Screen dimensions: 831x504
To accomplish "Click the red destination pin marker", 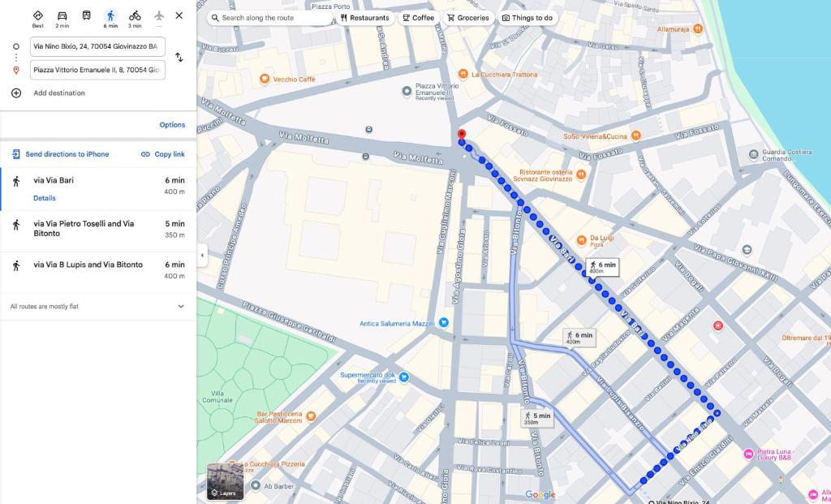I will (x=462, y=135).
